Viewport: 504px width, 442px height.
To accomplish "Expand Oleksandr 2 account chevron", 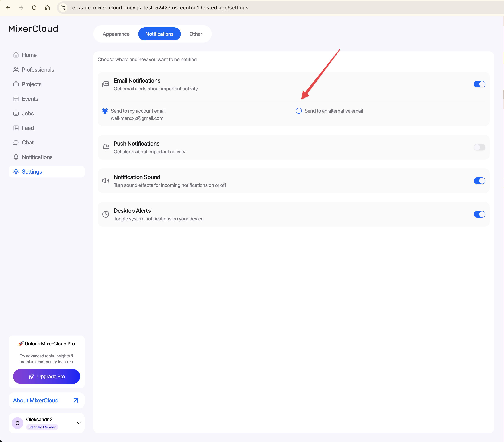I will (79, 423).
